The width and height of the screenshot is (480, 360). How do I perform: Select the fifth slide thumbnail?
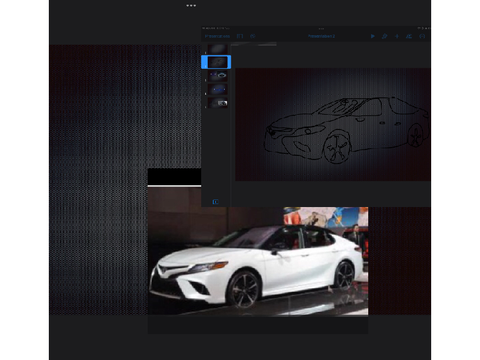[x=218, y=103]
